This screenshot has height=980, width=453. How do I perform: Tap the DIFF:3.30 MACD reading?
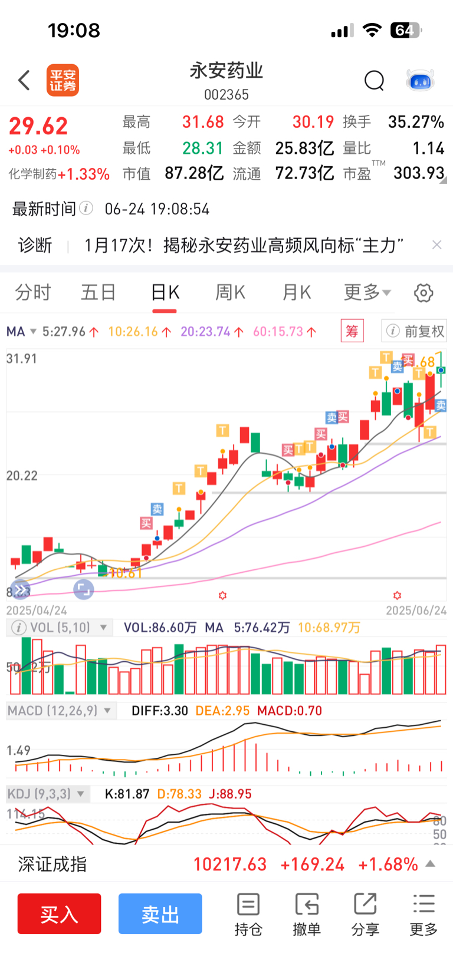pyautogui.click(x=160, y=711)
